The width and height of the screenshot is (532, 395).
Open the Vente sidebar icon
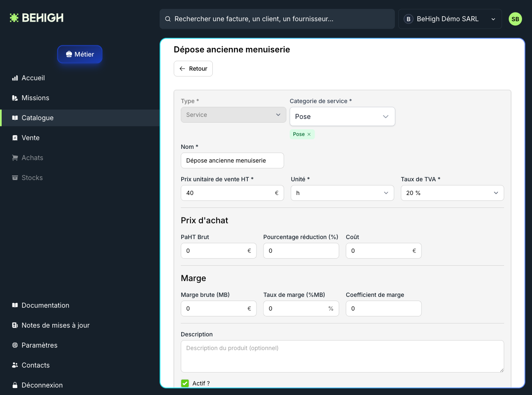(15, 138)
